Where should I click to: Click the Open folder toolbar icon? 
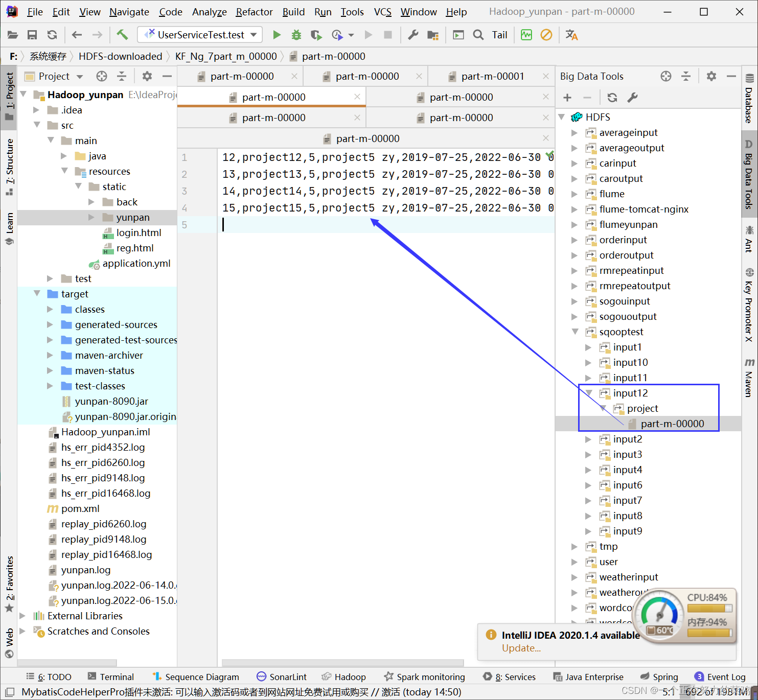13,35
